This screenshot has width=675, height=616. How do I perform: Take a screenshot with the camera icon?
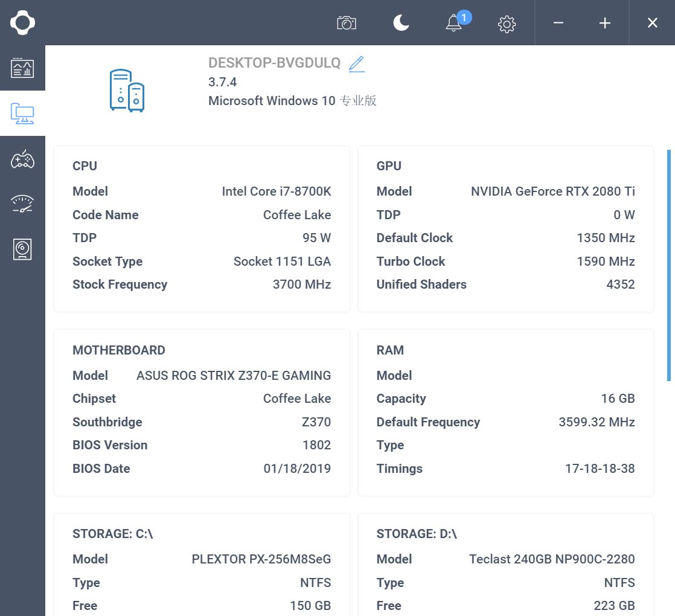347,23
